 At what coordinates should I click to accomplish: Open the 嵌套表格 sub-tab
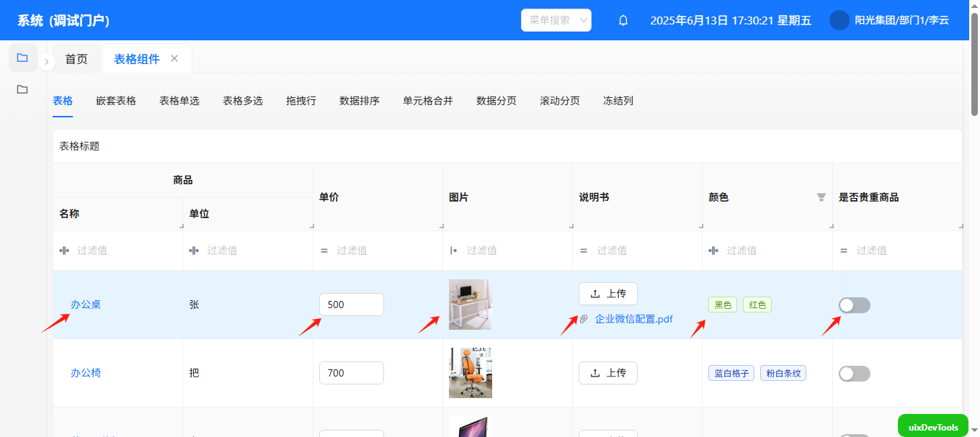[x=116, y=101]
